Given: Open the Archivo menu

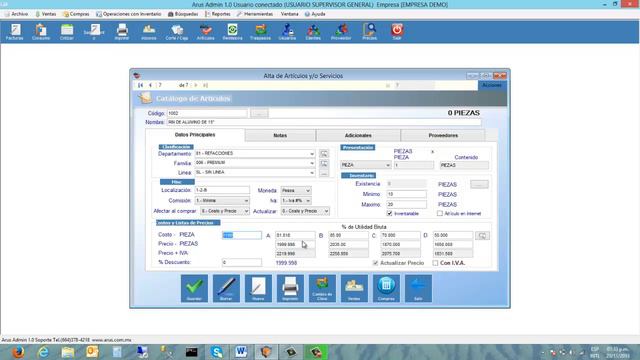Looking at the screenshot, I should coord(16,14).
